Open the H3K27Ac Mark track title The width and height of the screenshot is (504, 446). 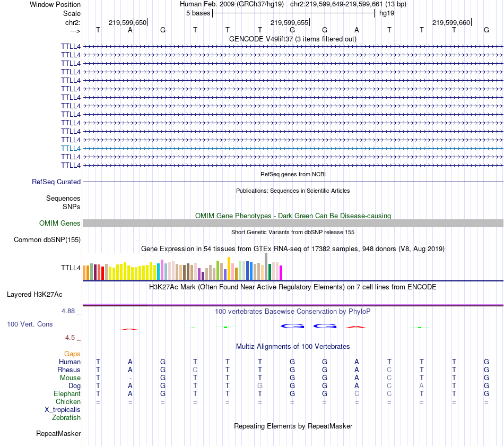click(x=293, y=287)
